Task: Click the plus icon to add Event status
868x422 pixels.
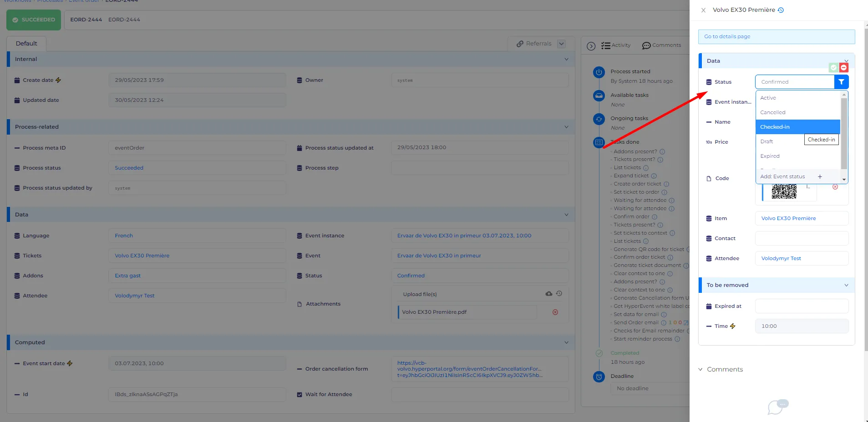Action: tap(820, 176)
